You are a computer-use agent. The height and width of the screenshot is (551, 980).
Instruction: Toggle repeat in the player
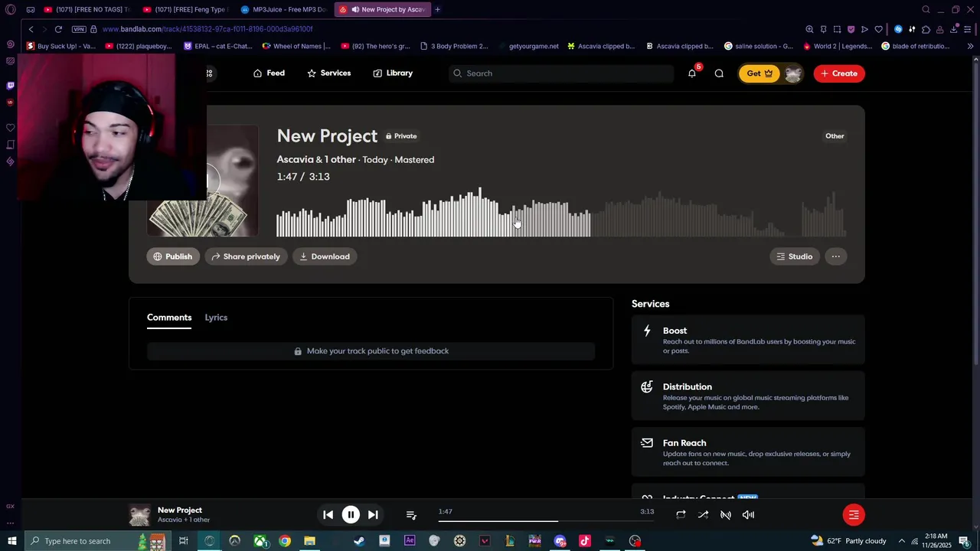(x=681, y=515)
